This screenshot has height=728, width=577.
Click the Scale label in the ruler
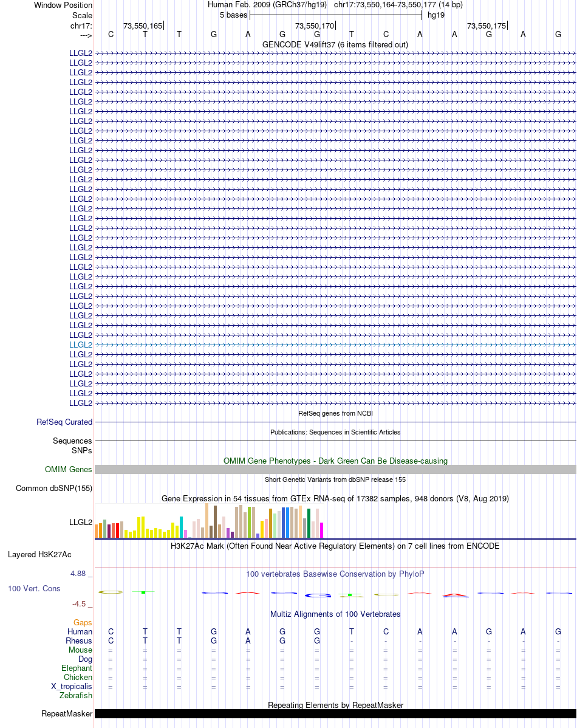tap(82, 15)
